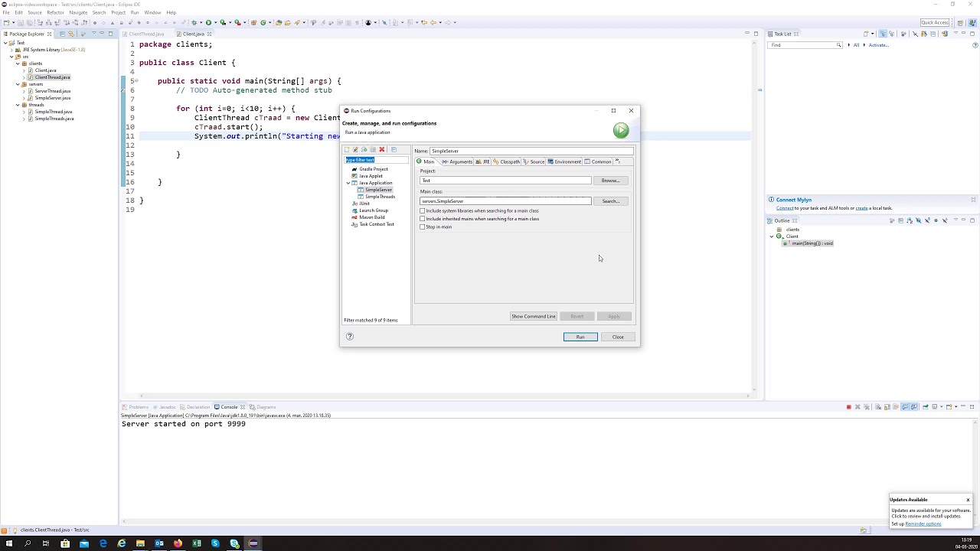The image size is (980, 551).
Task: Click the Run button in dialog
Action: pyautogui.click(x=580, y=337)
